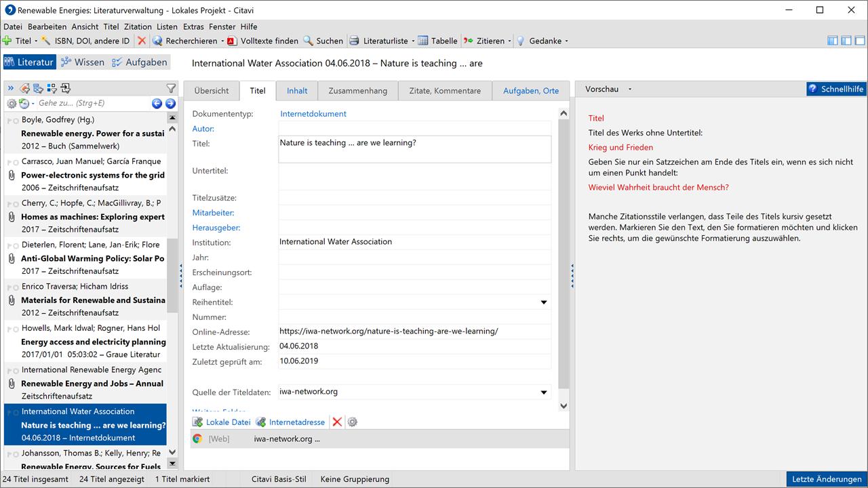Screen dimensions: 868x488
Task: Open the Literatur workspace
Action: click(x=28, y=62)
